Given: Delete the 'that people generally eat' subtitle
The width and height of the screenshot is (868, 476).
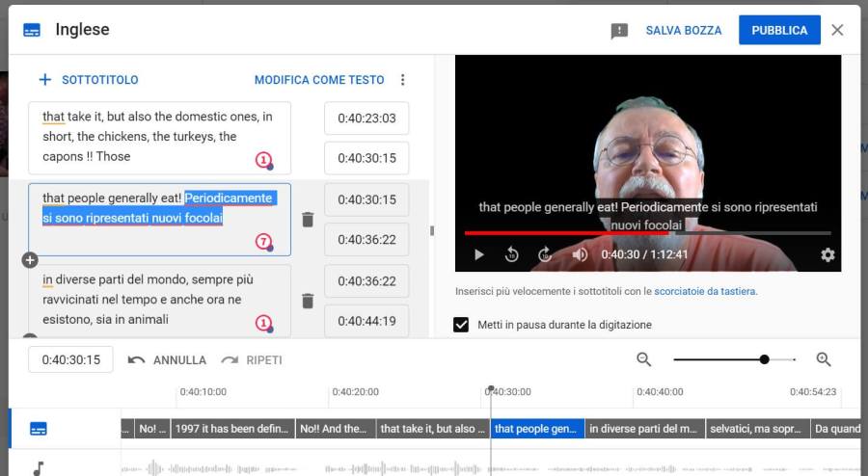Looking at the screenshot, I should [308, 220].
